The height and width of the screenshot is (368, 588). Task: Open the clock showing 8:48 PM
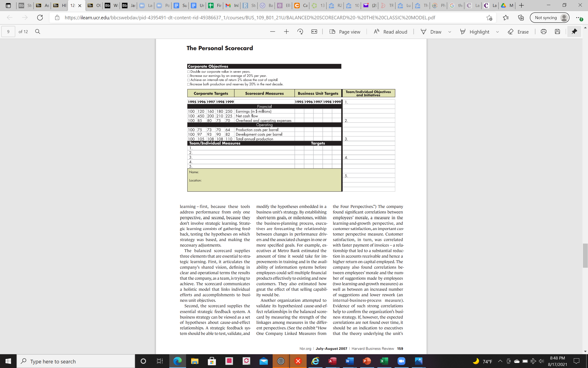point(557,361)
